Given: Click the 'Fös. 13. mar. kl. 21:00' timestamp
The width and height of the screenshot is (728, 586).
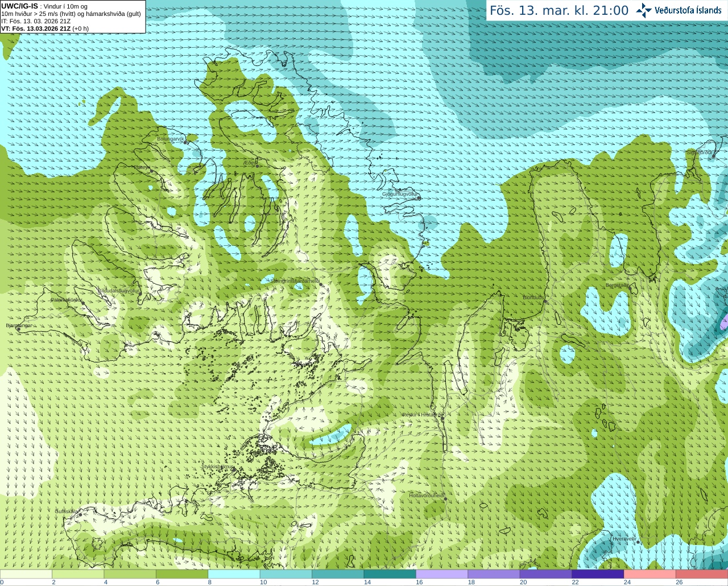Looking at the screenshot, I should pyautogui.click(x=559, y=10).
